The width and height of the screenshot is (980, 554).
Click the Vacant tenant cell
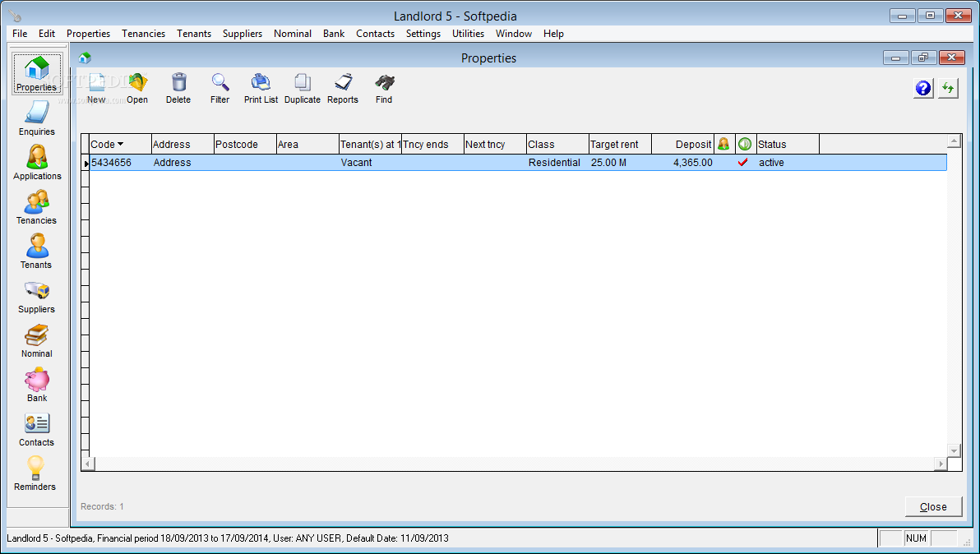pos(370,163)
